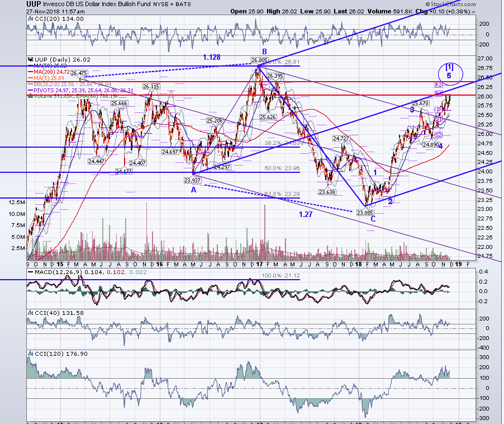The height and width of the screenshot is (424, 504).
Task: Click the MA(5) orange legend line marker
Action: [31, 78]
